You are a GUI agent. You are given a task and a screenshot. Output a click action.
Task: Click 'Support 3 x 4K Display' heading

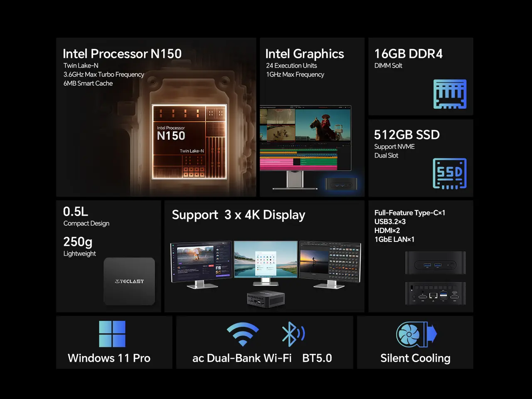coord(239,215)
